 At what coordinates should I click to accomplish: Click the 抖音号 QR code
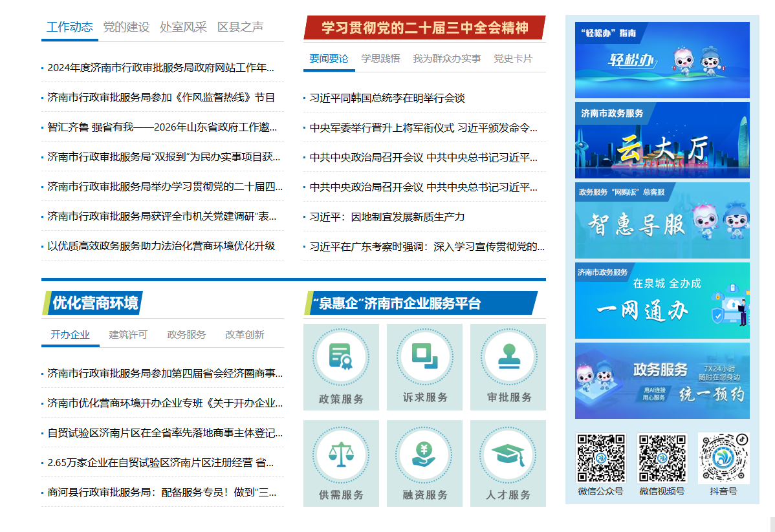pyautogui.click(x=723, y=458)
